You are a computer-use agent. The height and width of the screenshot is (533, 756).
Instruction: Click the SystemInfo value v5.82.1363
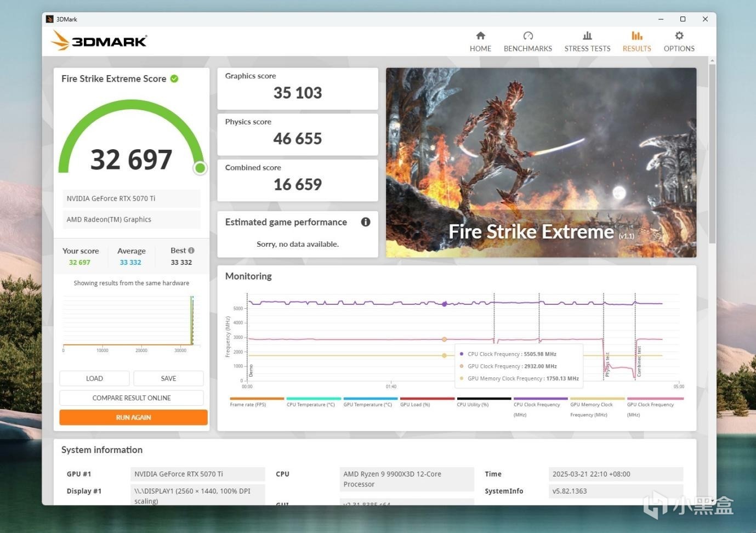point(616,491)
